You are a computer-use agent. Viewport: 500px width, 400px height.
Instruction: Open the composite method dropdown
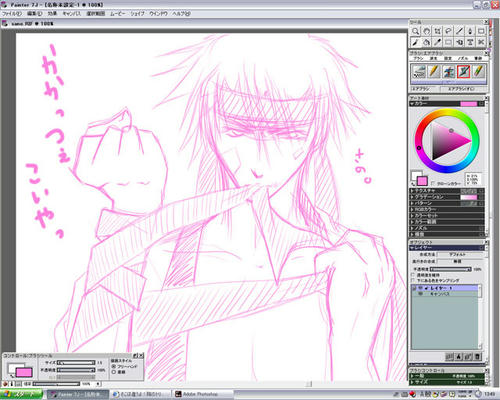coord(460,254)
